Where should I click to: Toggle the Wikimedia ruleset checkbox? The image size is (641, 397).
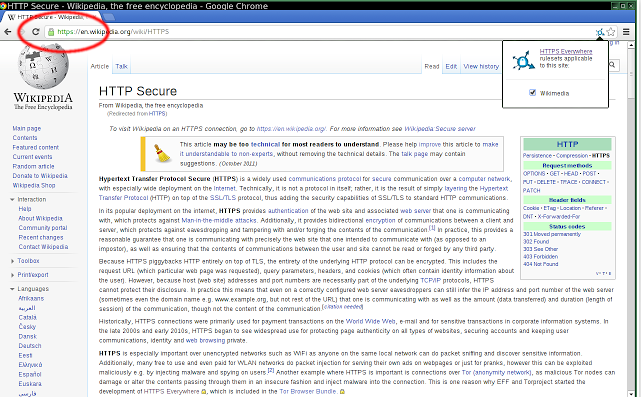coord(532,93)
